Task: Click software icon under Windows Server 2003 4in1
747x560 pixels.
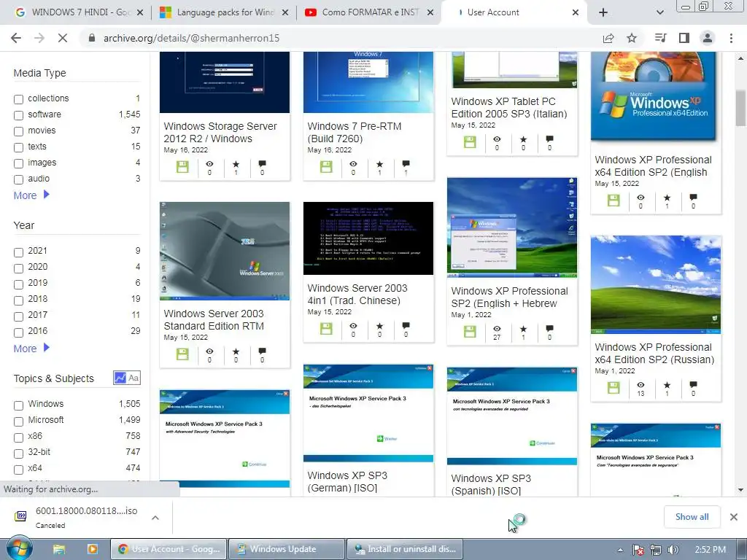Action: (x=326, y=329)
